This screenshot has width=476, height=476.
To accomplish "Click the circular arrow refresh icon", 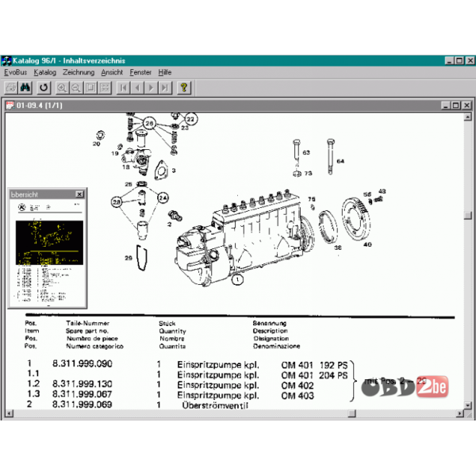I will click(44, 88).
